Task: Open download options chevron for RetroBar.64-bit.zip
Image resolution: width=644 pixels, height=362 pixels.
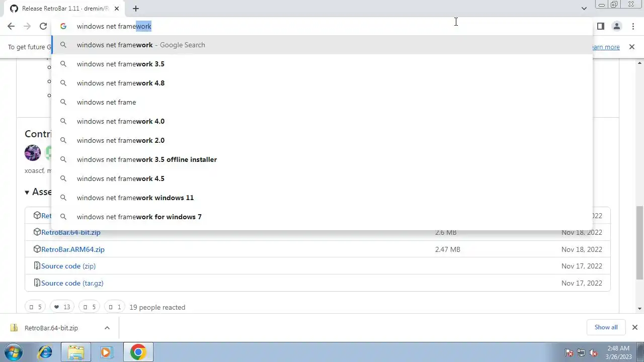Action: pos(107,328)
